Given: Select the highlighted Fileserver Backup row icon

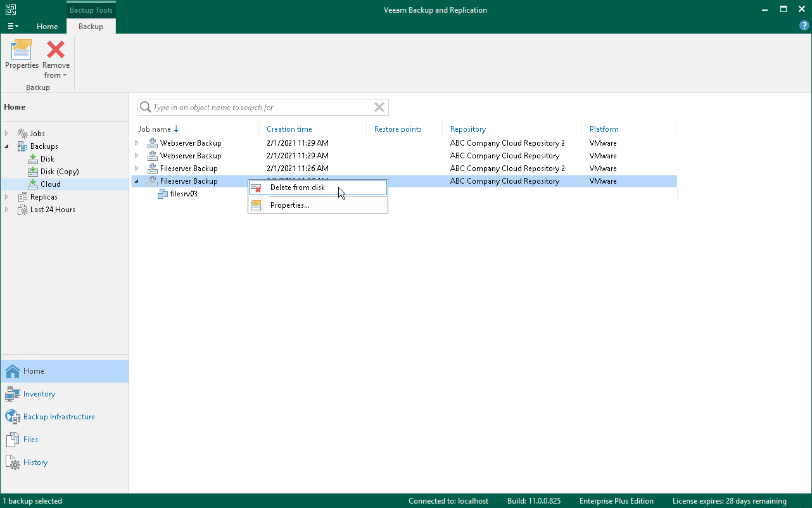Looking at the screenshot, I should pos(153,181).
